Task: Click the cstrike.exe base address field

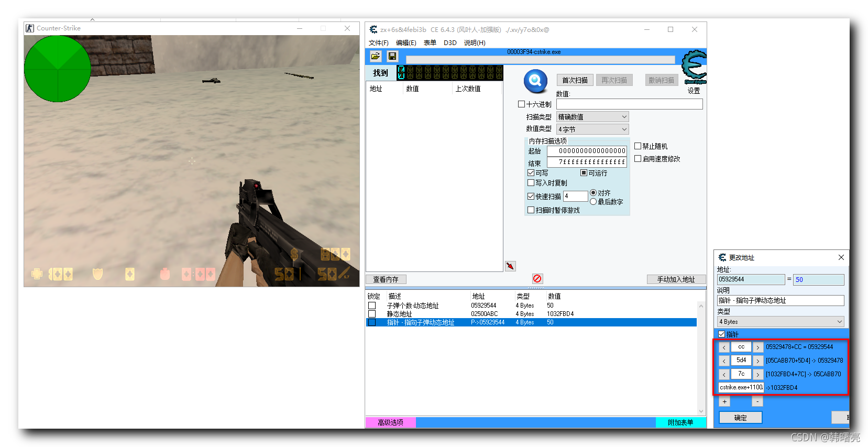Action: pos(741,387)
